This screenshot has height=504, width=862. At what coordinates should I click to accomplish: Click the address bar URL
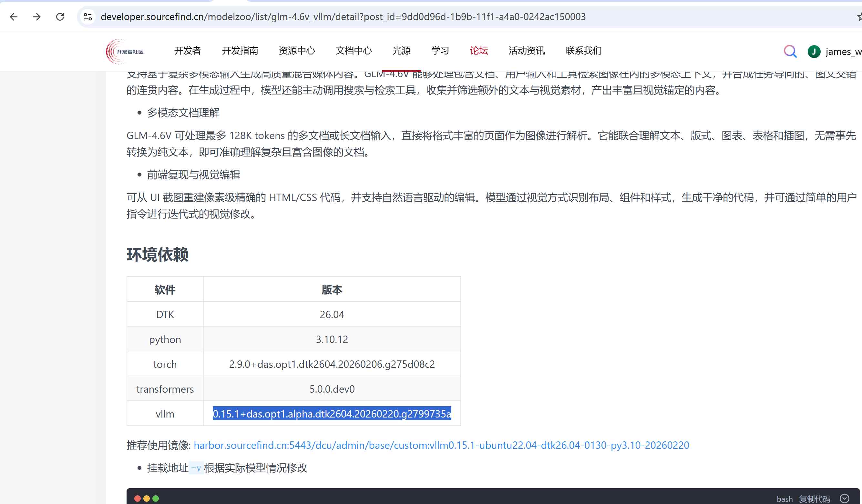pos(343,17)
